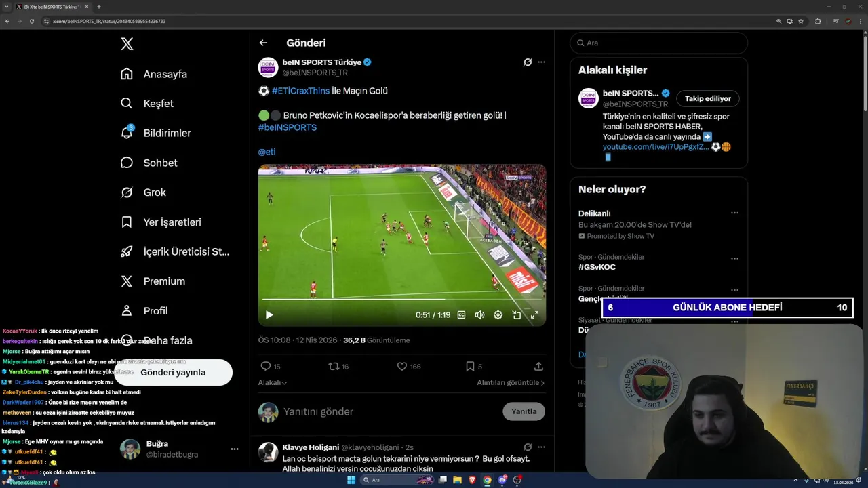Viewport: 868px width, 488px height.
Task: Click Gönderi yayınla button
Action: 173,372
